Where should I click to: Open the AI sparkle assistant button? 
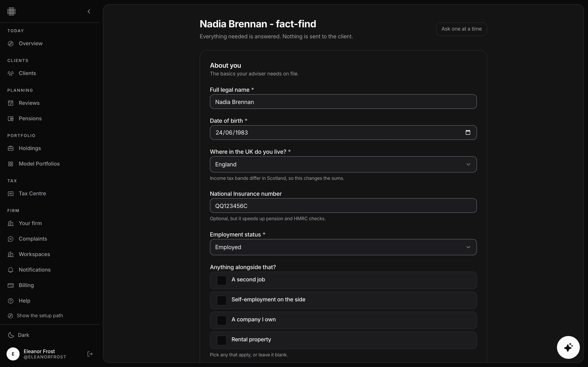click(x=568, y=347)
